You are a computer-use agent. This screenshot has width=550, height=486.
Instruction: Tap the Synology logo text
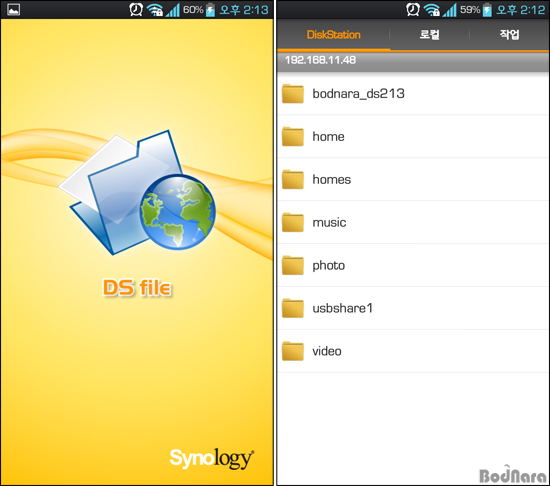212,459
